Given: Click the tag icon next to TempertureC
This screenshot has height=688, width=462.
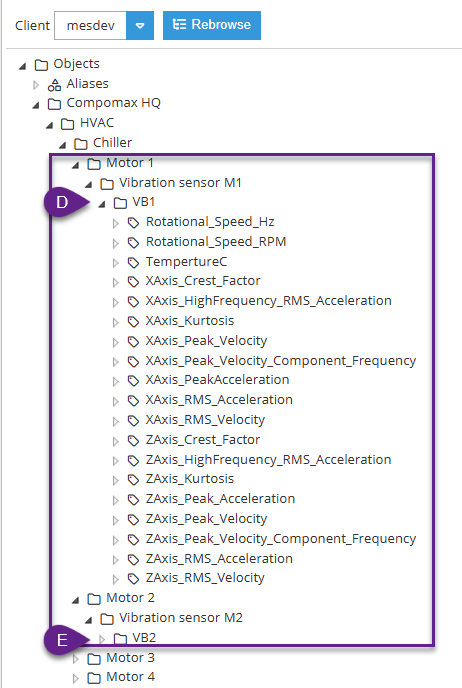Looking at the screenshot, I should (x=133, y=262).
